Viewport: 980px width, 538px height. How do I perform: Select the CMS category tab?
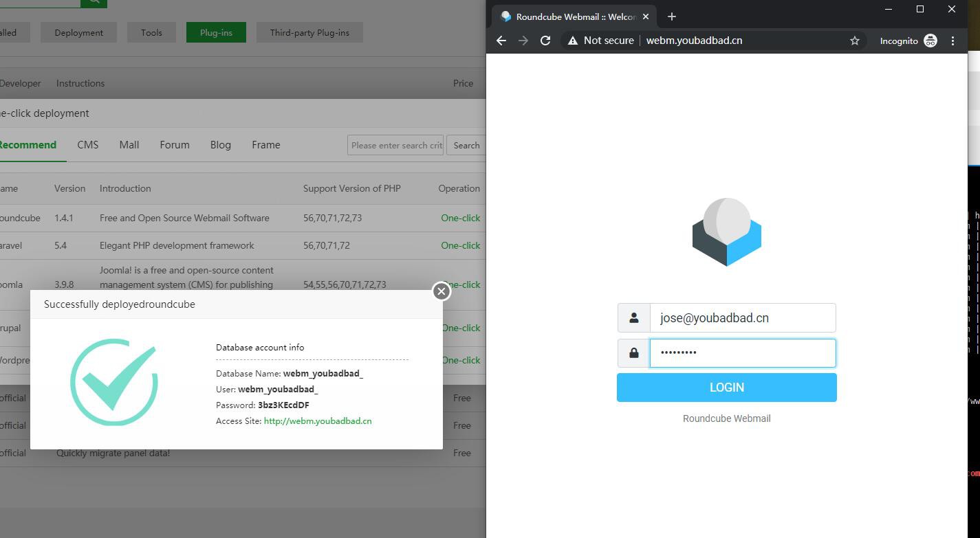point(87,145)
